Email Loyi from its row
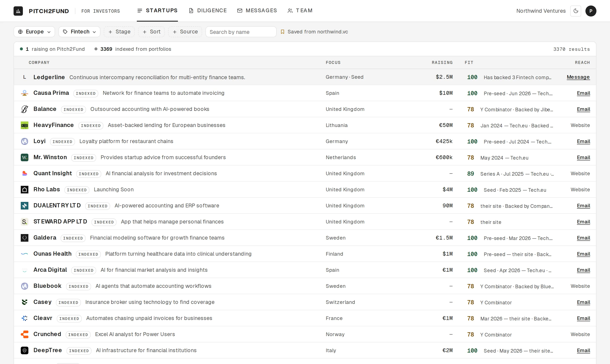The width and height of the screenshot is (610, 364). point(583,141)
